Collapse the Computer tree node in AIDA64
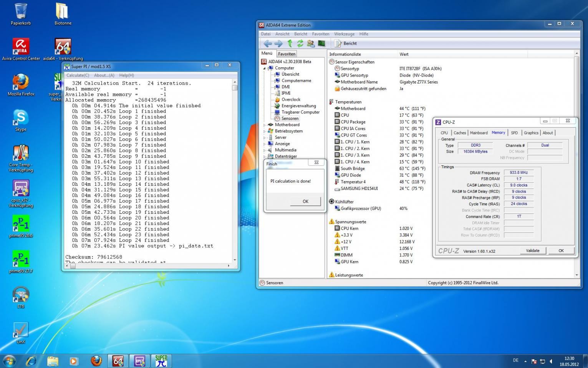The width and height of the screenshot is (588, 368). point(264,68)
